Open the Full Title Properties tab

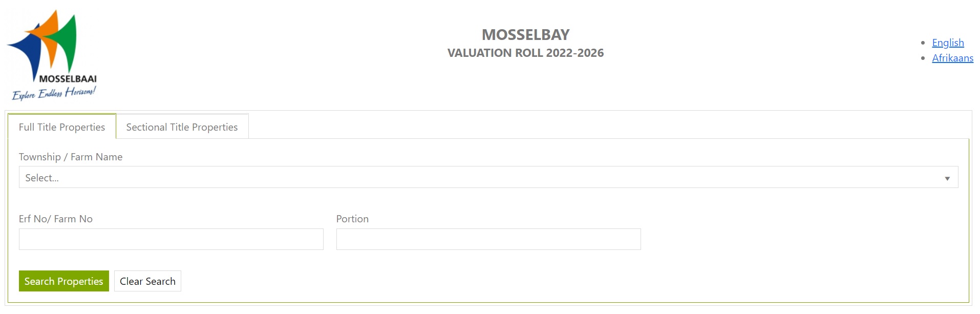point(62,127)
